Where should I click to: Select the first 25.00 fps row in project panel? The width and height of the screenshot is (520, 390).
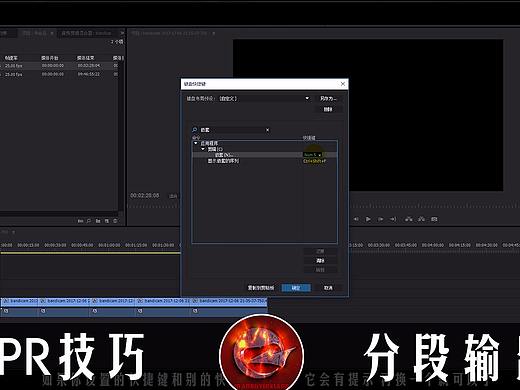tap(60, 66)
